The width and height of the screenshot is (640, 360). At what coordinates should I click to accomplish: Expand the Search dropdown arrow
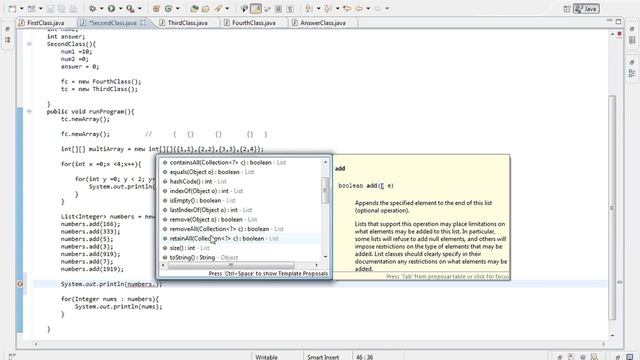pos(227,9)
